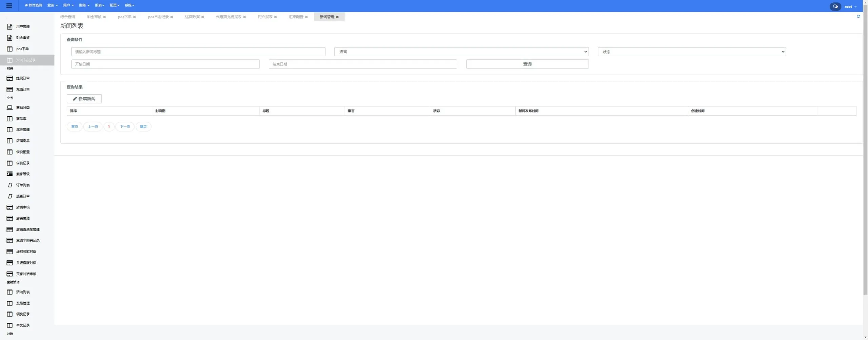Switch to the 运营数据 tab
This screenshot has height=340, width=868.
coord(192,17)
